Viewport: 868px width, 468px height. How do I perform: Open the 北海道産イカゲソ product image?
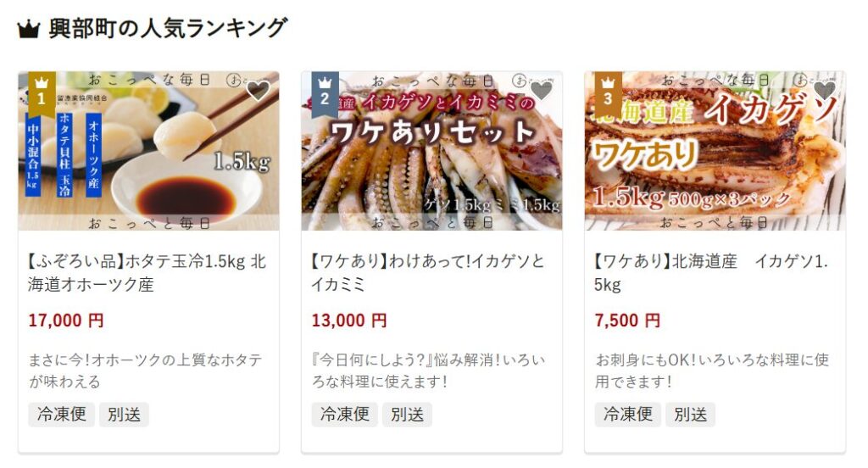coord(715,151)
